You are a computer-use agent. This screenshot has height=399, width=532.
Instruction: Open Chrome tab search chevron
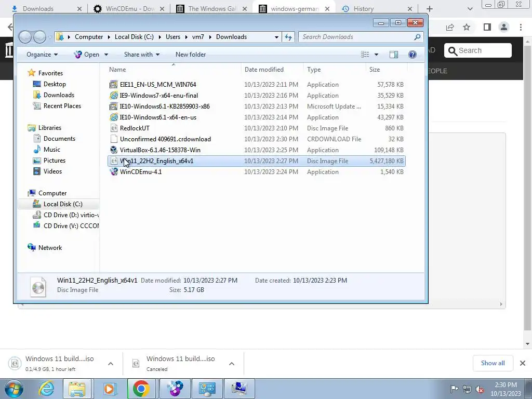coord(470,9)
